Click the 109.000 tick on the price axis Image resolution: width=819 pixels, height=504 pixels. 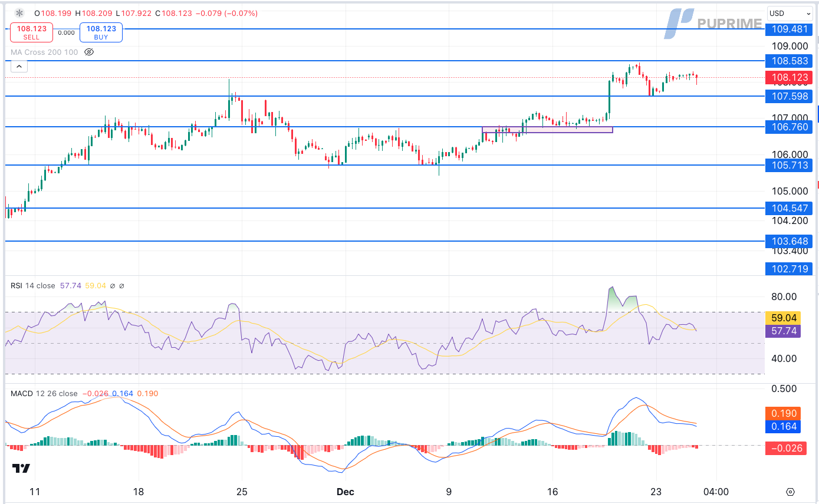(x=790, y=46)
